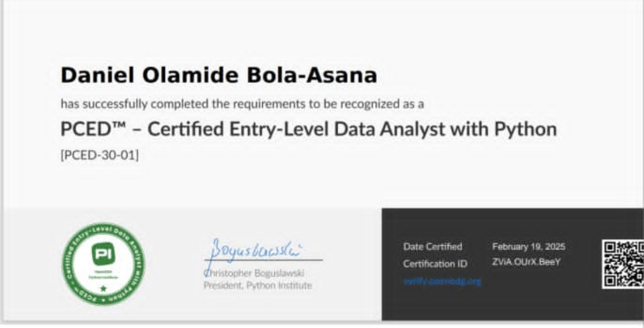Click the QR code on the certificate

pos(623,264)
